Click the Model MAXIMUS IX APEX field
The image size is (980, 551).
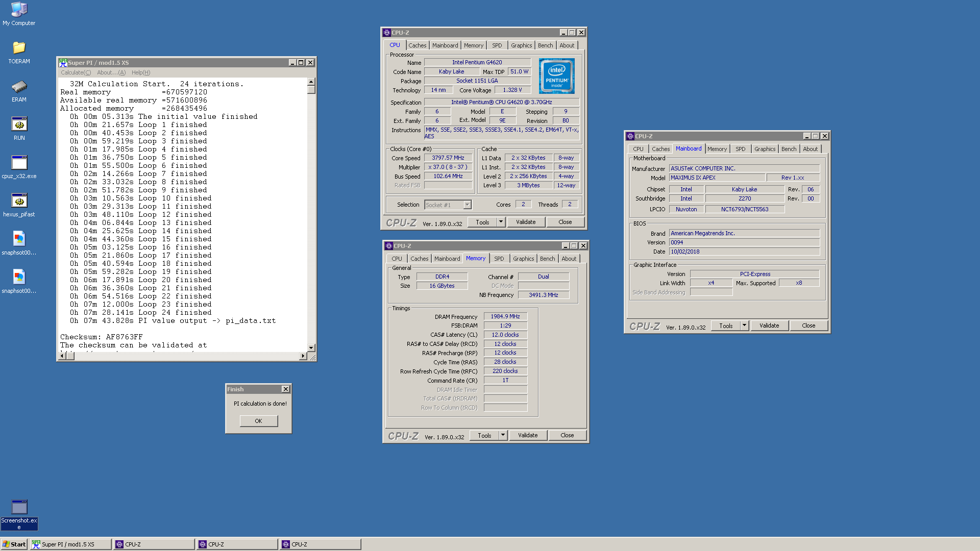717,178
